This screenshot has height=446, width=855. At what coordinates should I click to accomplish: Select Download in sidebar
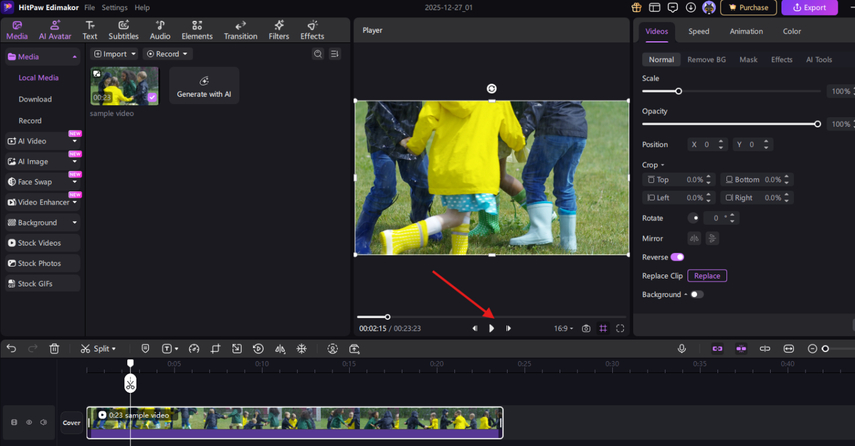tap(35, 99)
